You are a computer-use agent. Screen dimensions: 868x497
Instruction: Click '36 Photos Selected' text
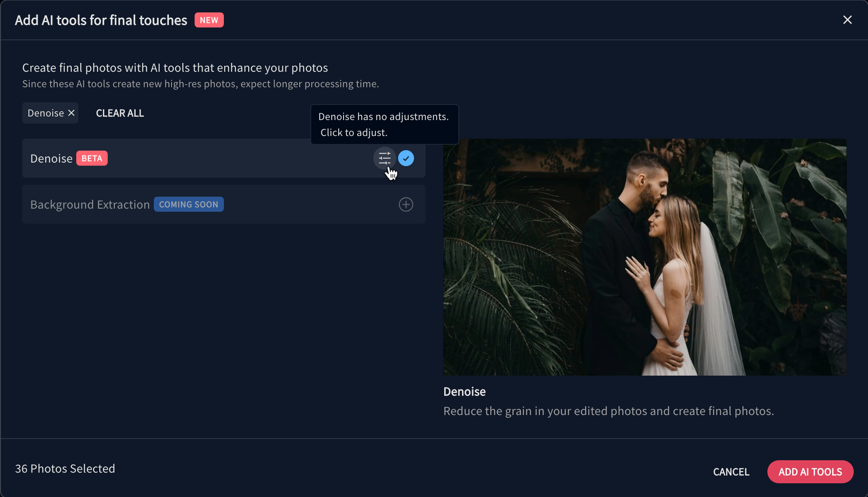pos(65,469)
